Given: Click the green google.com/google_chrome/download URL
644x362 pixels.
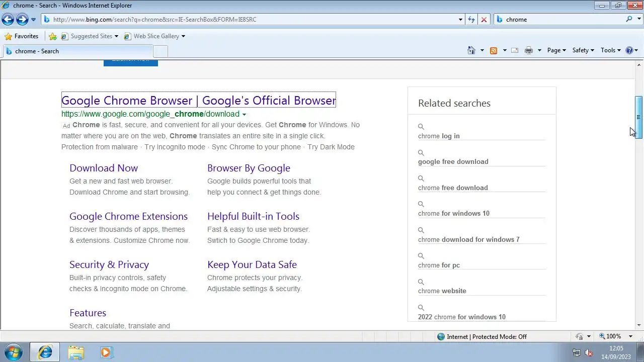Looking at the screenshot, I should pos(150,114).
